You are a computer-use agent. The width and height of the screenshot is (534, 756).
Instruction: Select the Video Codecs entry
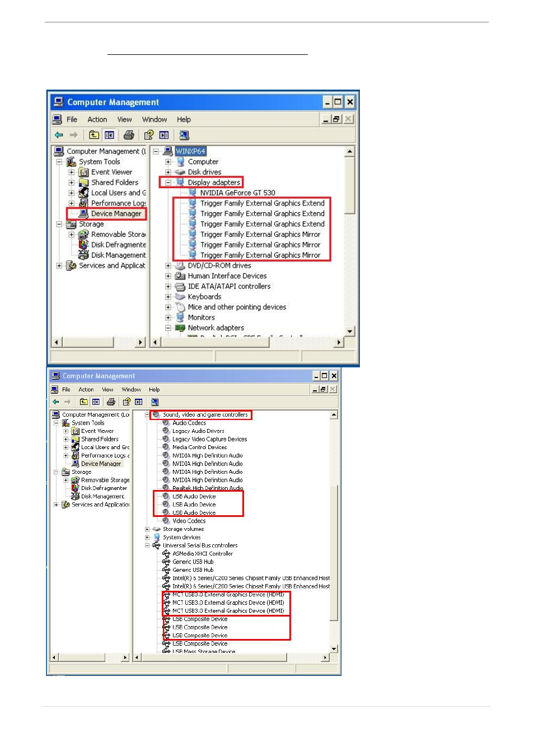click(189, 521)
